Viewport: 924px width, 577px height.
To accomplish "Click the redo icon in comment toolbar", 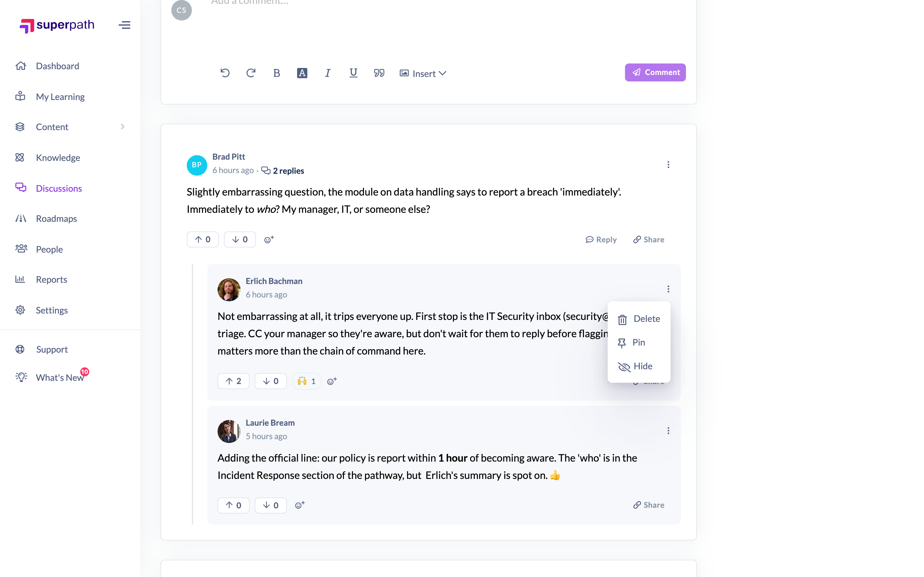I will (x=251, y=73).
